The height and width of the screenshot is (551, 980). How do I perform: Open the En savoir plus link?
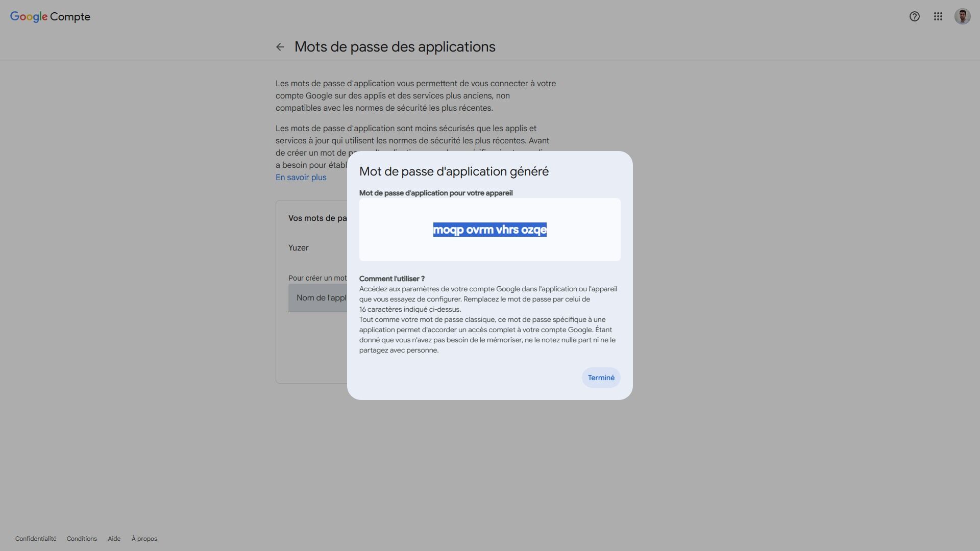pyautogui.click(x=301, y=178)
